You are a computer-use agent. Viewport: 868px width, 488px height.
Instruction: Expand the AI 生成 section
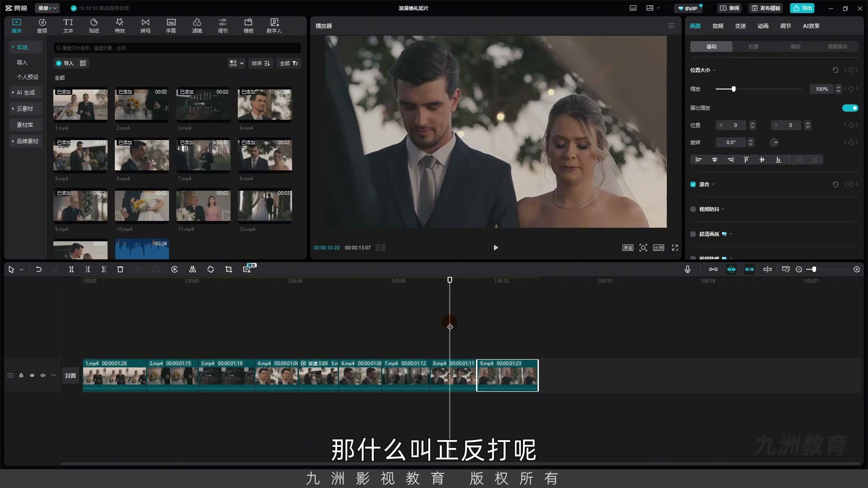(26, 92)
